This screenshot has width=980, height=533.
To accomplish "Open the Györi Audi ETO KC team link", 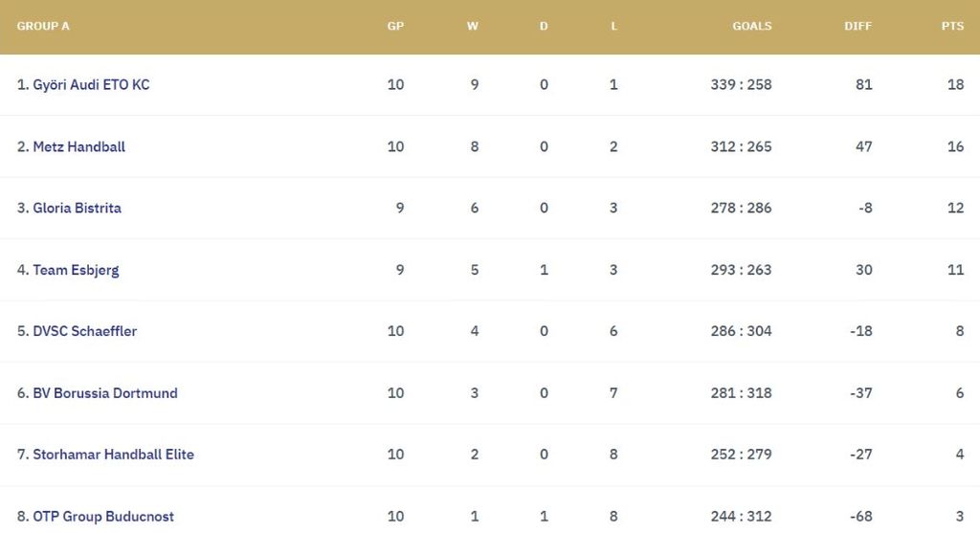I will click(x=91, y=84).
